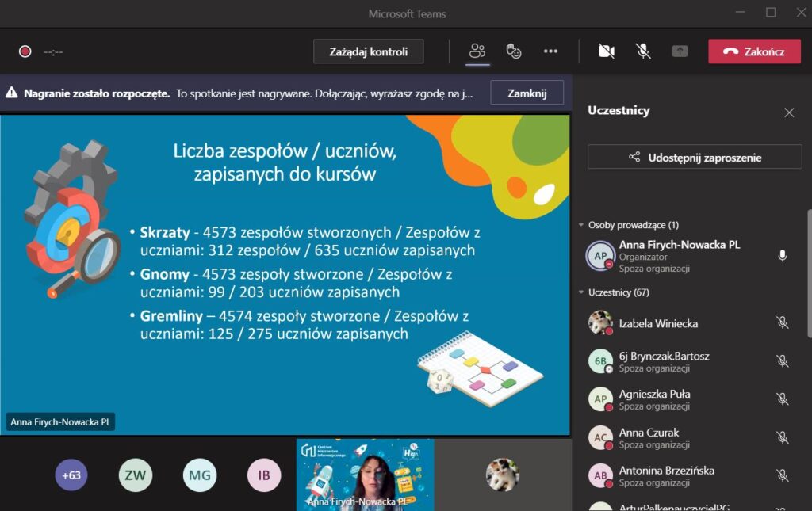Viewport: 812px width, 511px height.
Task: Toggle the microphone mute button
Action: [x=643, y=51]
